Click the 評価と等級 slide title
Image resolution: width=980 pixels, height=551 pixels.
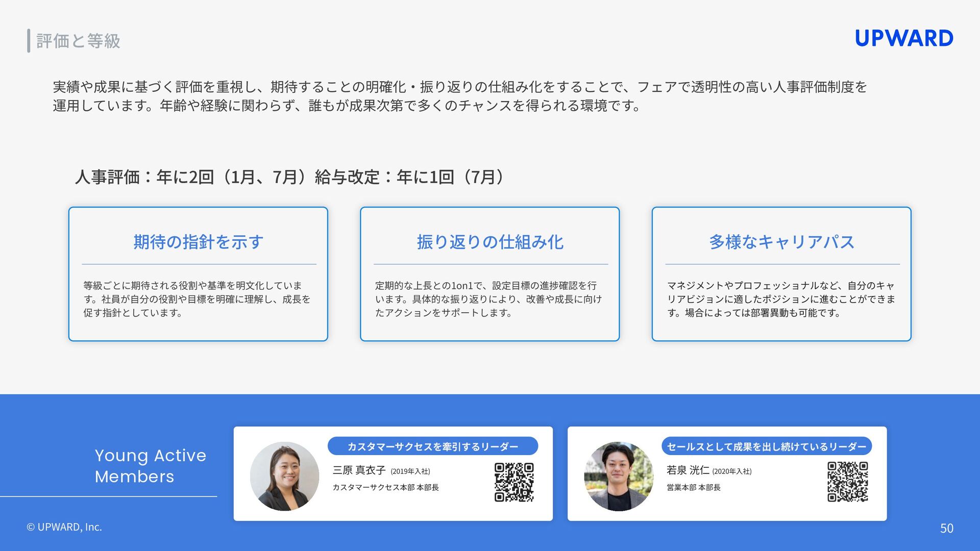pyautogui.click(x=78, y=41)
